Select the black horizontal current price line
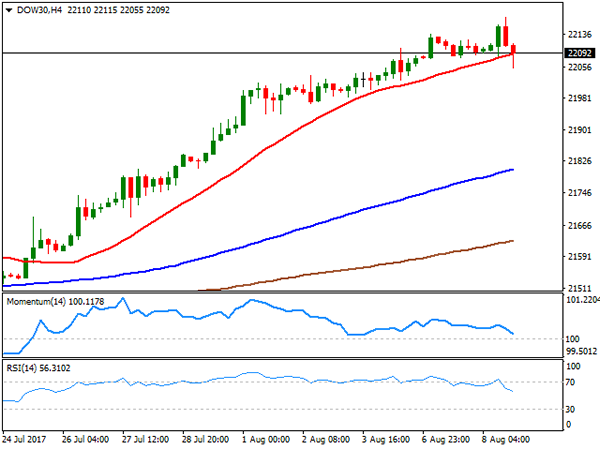 [283, 53]
